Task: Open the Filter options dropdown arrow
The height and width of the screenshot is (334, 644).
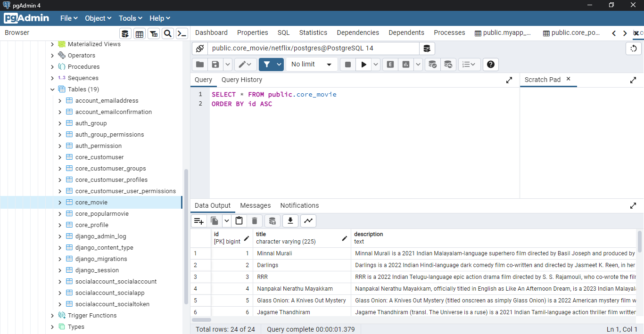Action: (x=279, y=65)
